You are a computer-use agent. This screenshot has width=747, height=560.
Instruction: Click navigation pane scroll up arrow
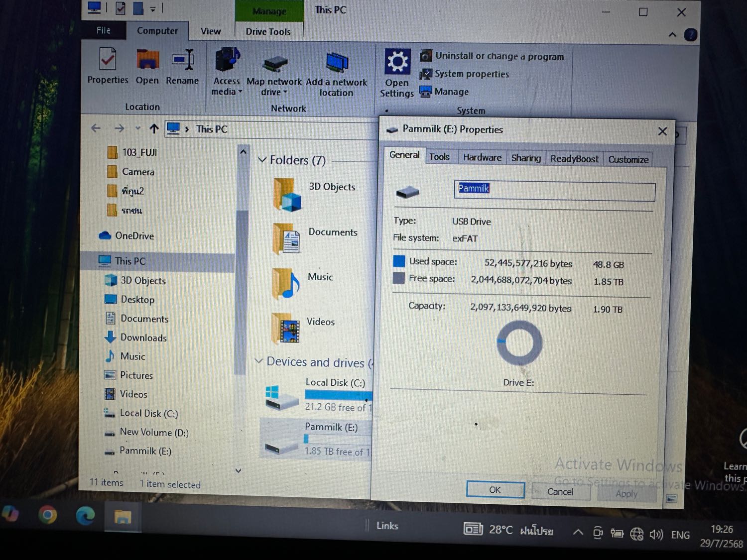pyautogui.click(x=243, y=151)
